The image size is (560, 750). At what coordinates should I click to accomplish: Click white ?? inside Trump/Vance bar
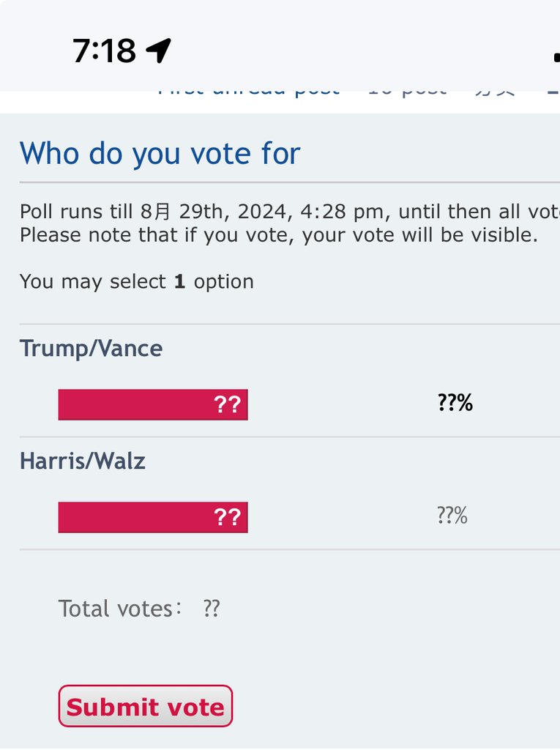click(227, 404)
